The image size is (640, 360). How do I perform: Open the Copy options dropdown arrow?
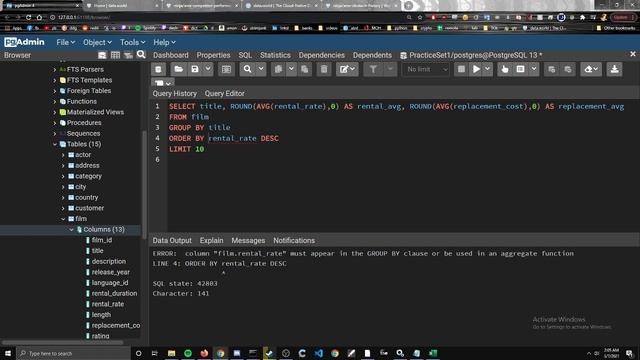tap(291, 69)
